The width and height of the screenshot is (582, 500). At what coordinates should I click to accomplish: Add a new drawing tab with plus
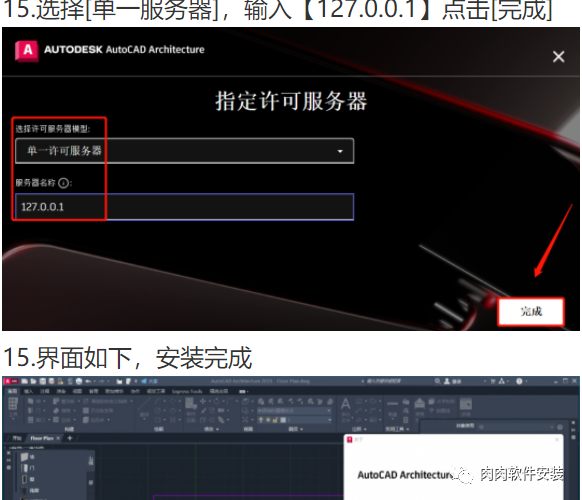point(70,438)
